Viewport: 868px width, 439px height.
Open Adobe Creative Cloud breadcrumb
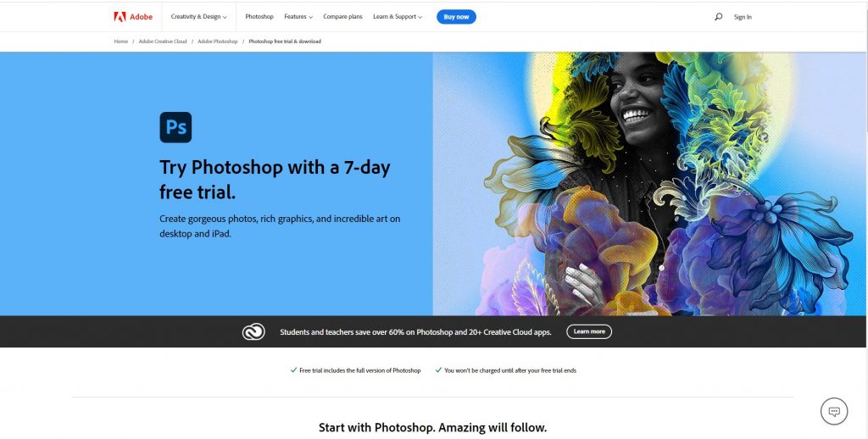coord(163,42)
